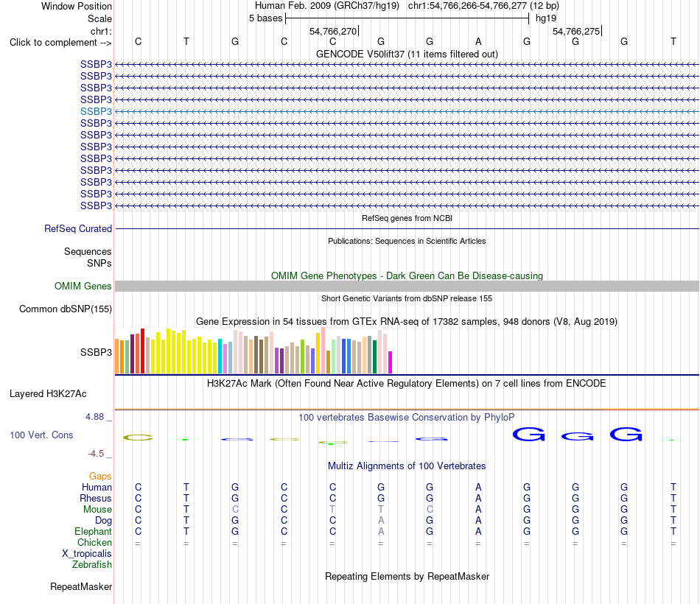Click the 100 Vert. Cons label

coord(41,435)
